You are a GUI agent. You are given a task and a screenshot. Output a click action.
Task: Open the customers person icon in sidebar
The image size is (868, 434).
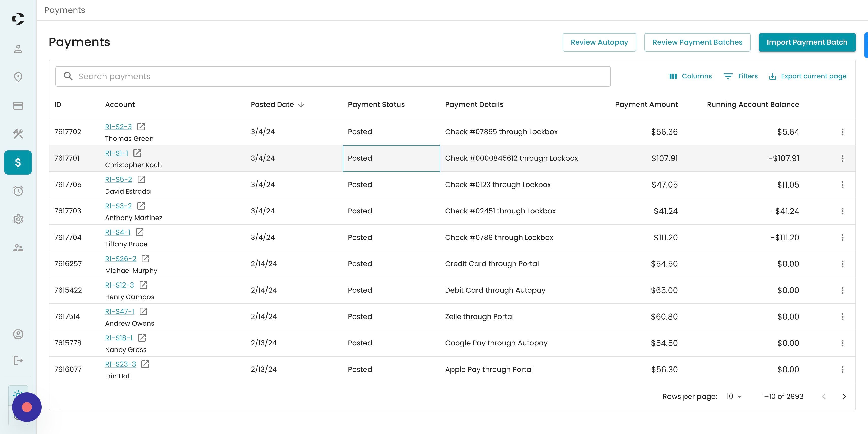18,49
